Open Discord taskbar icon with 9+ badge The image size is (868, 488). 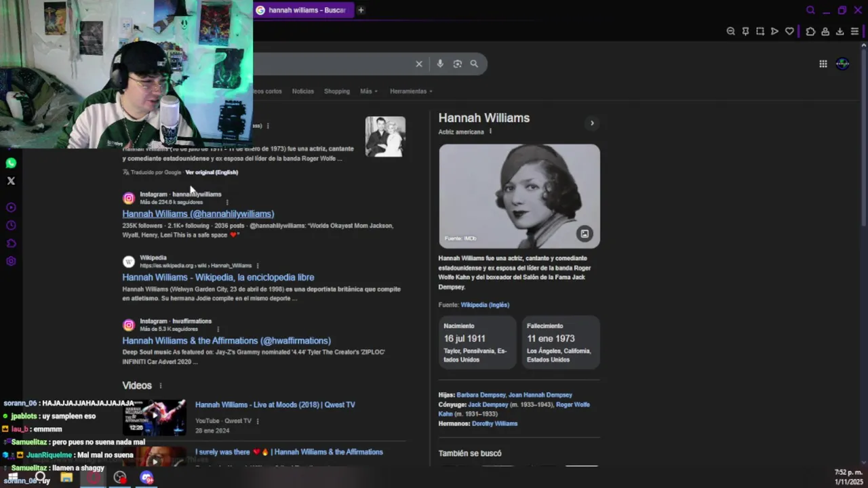tap(147, 478)
